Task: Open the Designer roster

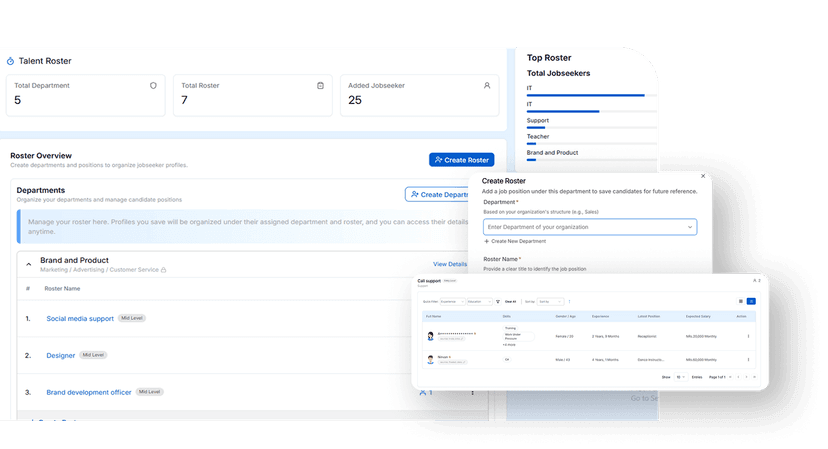Action: pos(61,356)
